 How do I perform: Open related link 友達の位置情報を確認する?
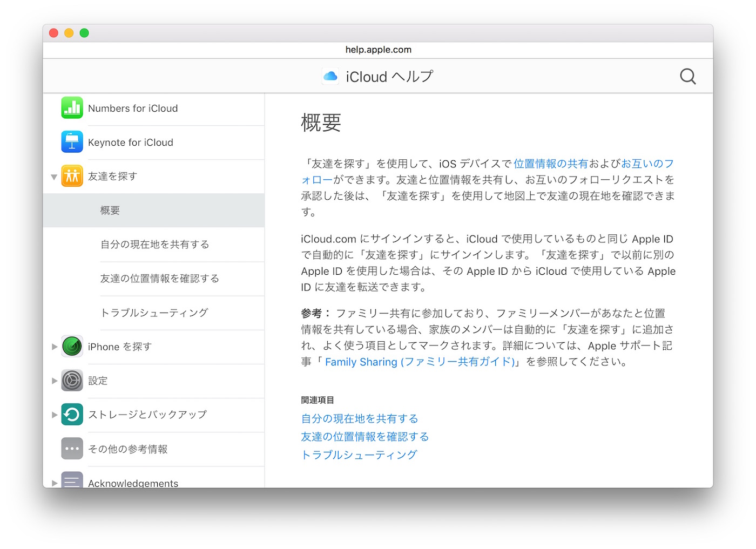pos(365,437)
